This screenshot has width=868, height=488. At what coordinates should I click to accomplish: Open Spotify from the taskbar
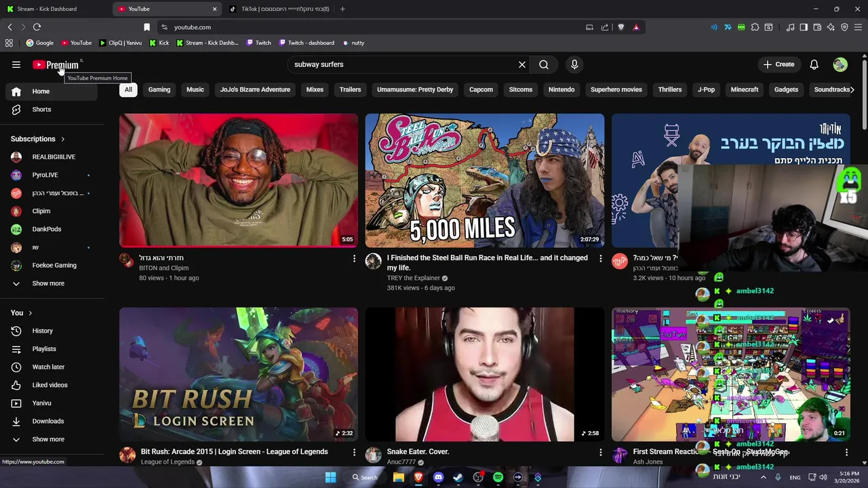click(x=498, y=477)
